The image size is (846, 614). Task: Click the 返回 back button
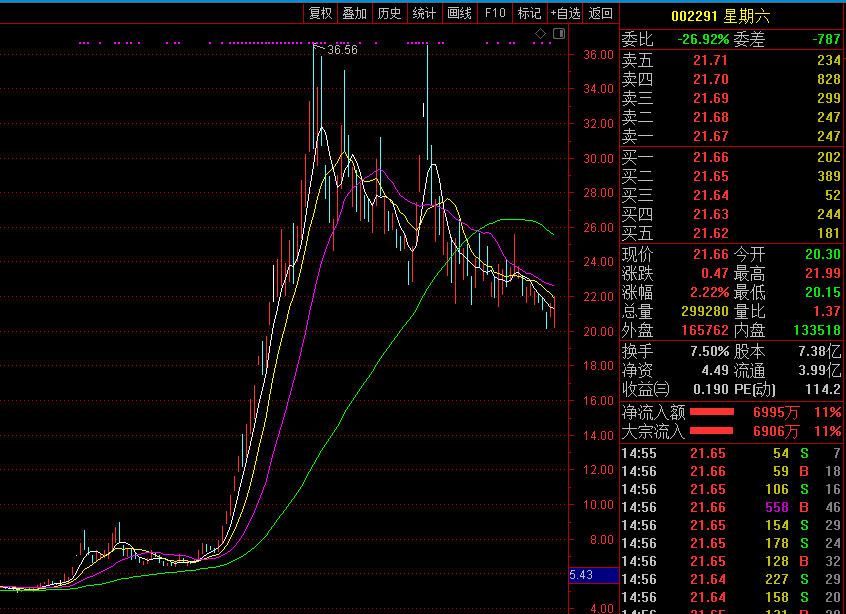601,13
